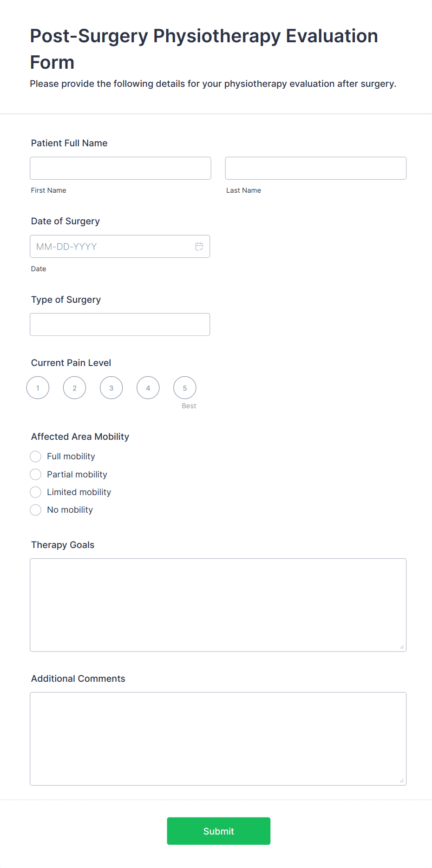Viewport: 432px width, 868px height.
Task: Pick the No mobility radio button
Action: click(x=36, y=510)
